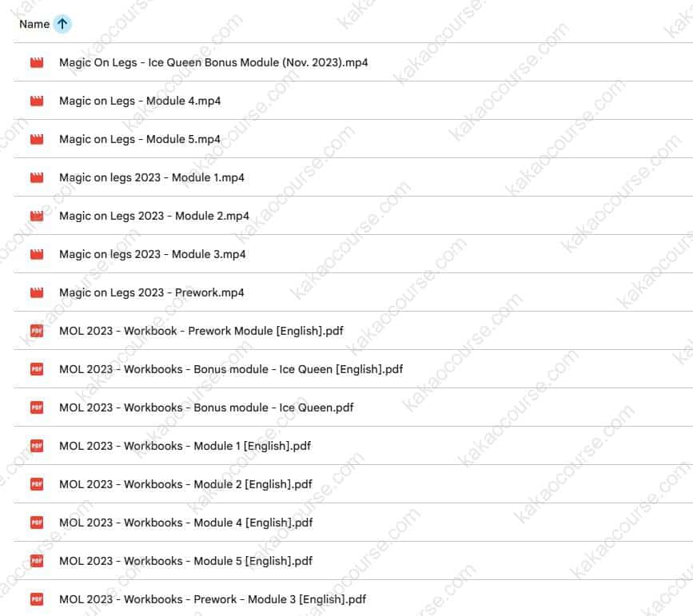
Task: Click the Name column header
Action: [x=34, y=24]
